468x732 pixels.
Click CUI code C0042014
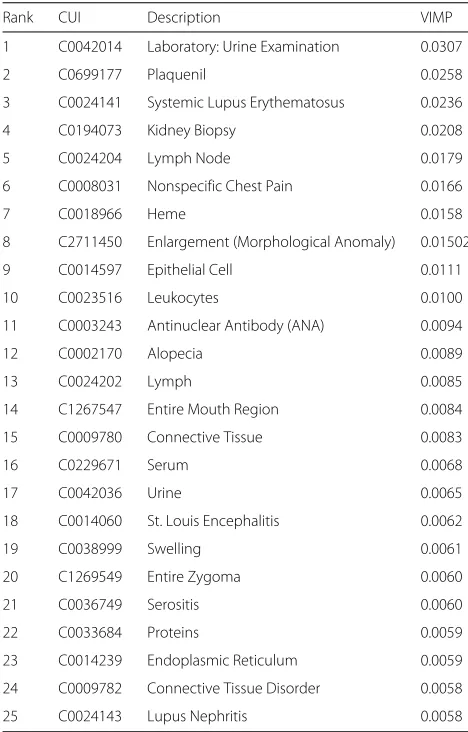click(90, 47)
